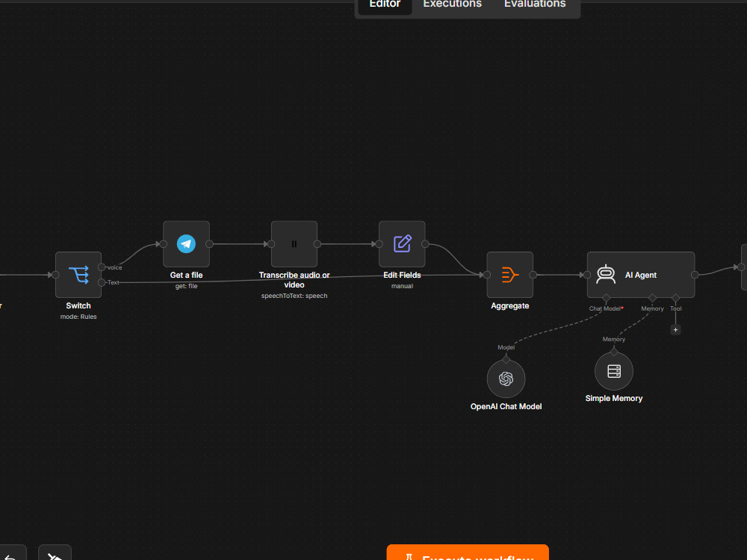The height and width of the screenshot is (560, 747).
Task: Click the 'speechToText: speech' subtitle text
Action: tap(294, 296)
